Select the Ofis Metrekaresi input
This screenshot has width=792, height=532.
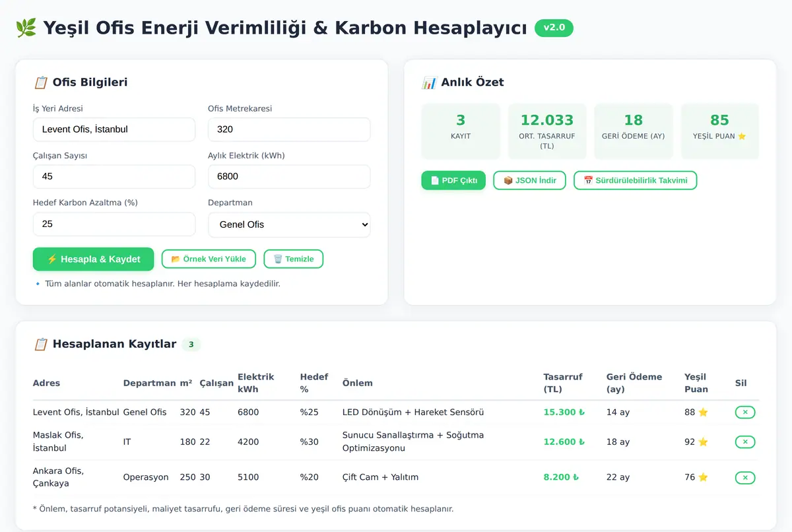tap(289, 129)
